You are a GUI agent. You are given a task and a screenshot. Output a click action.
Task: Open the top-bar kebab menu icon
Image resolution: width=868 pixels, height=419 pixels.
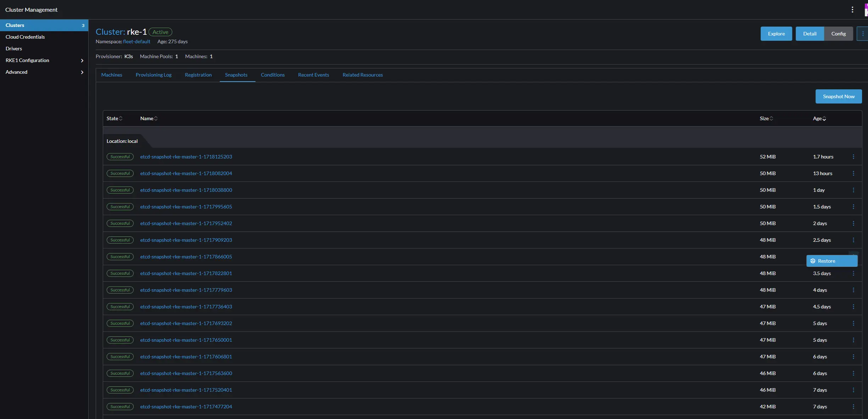pyautogui.click(x=852, y=10)
